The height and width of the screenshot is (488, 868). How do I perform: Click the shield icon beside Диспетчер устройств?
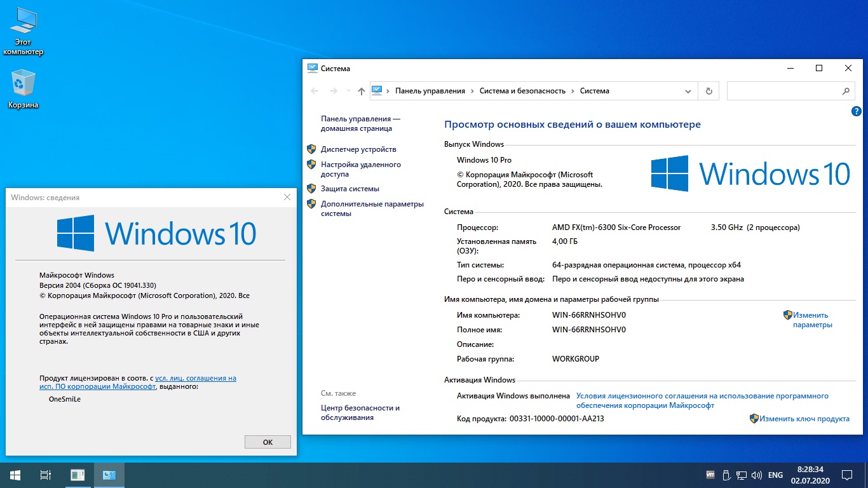[x=311, y=149]
